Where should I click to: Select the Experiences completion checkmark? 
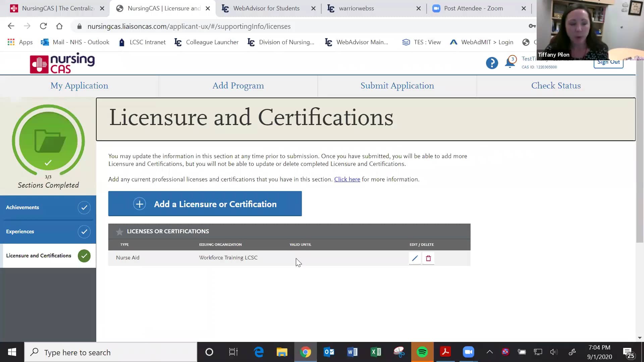click(84, 232)
